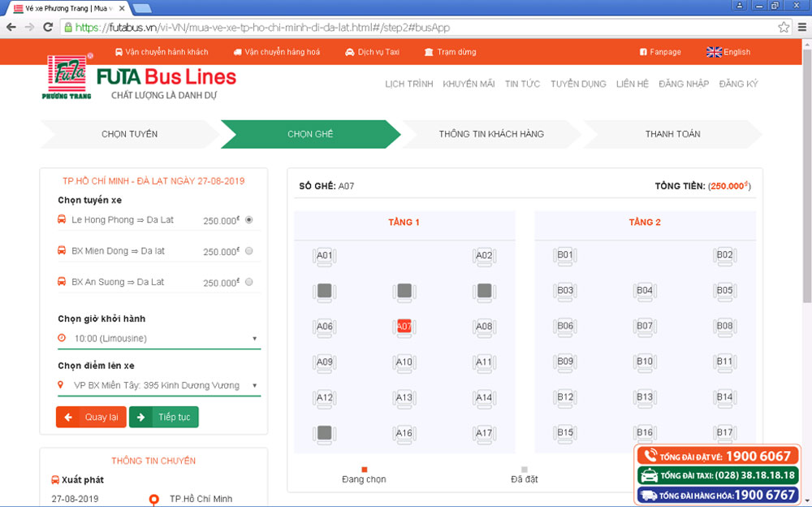Go to the THANH TOÁN step
The width and height of the screenshot is (812, 507).
(672, 134)
